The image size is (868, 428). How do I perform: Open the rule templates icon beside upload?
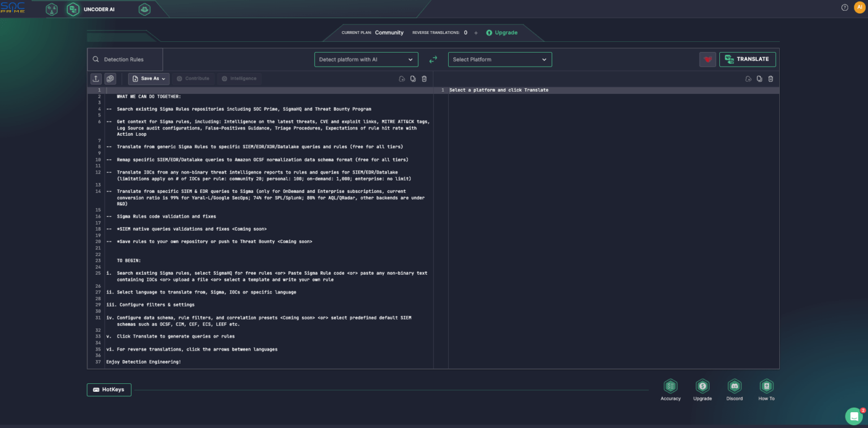coord(110,79)
